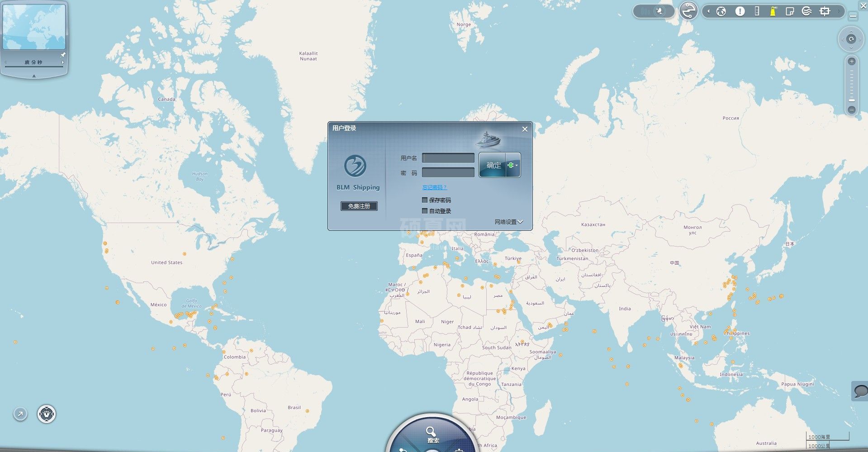Open the chat bubble icon at right edge

click(x=860, y=390)
